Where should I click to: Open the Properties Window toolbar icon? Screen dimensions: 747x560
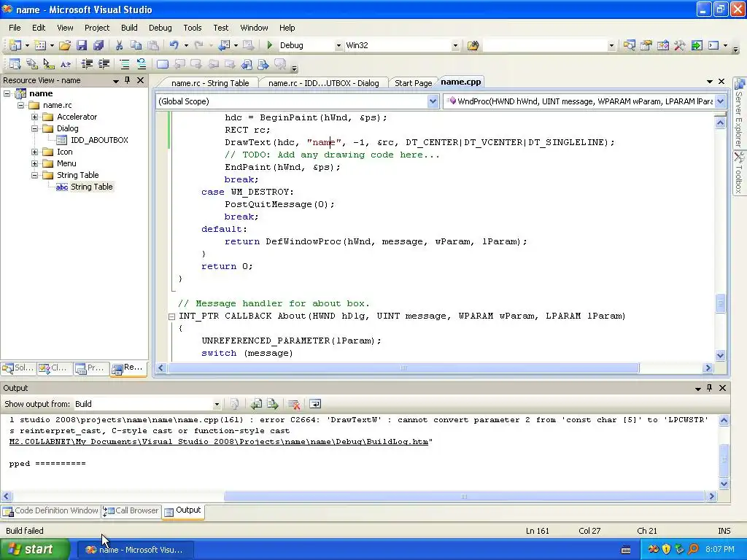pyautogui.click(x=646, y=45)
